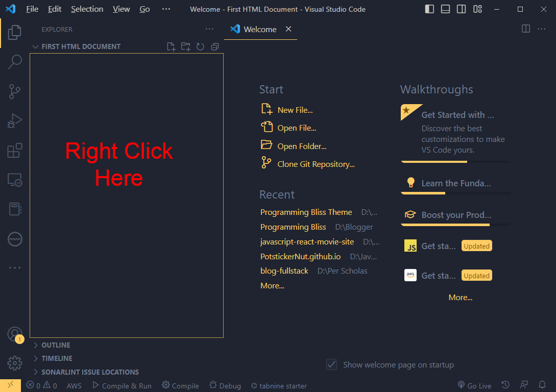The width and height of the screenshot is (556, 392).
Task: Expand the TIMELINE section
Action: [x=57, y=358]
